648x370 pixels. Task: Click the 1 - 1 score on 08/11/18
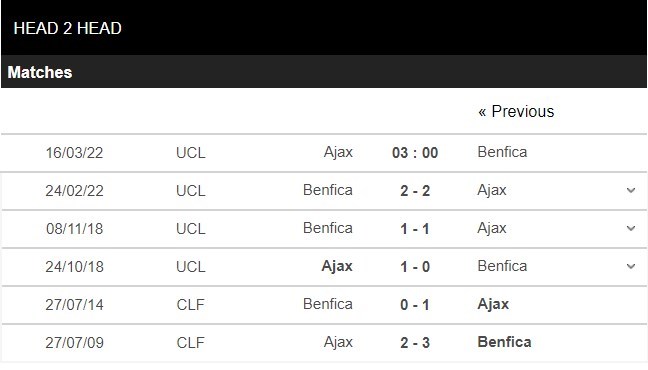click(x=415, y=229)
